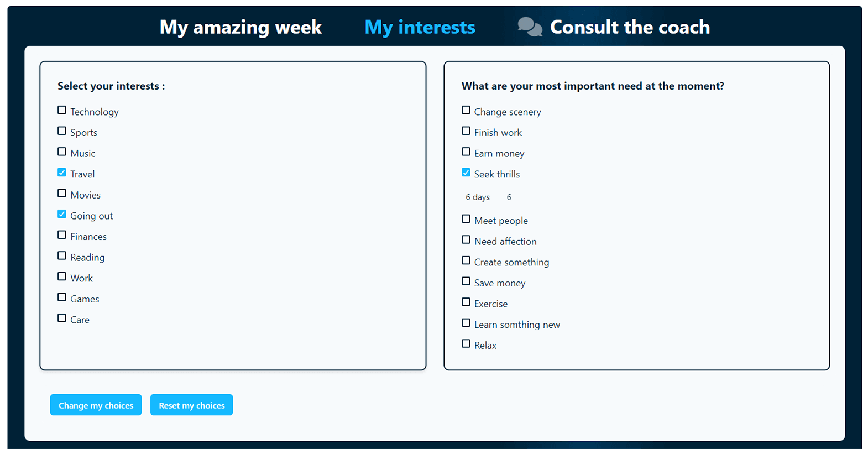
Task: Select the Learn somthing new checkbox
Action: tap(466, 323)
